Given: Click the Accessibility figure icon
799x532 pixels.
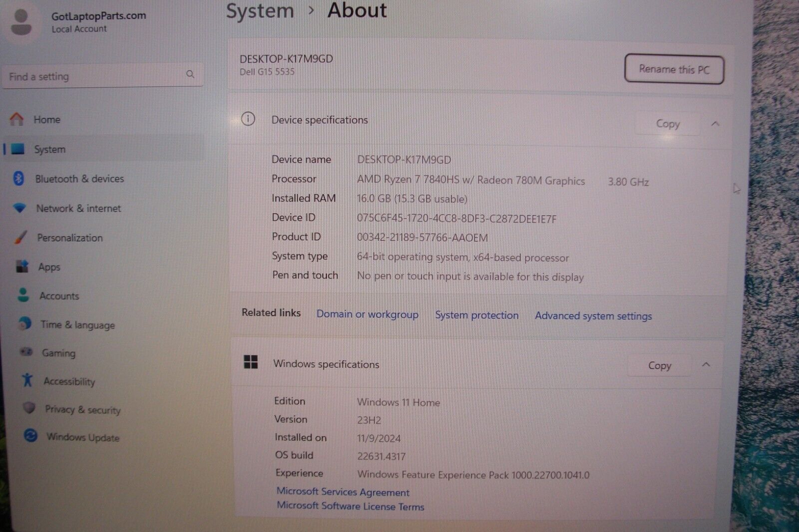Looking at the screenshot, I should coord(27,380).
